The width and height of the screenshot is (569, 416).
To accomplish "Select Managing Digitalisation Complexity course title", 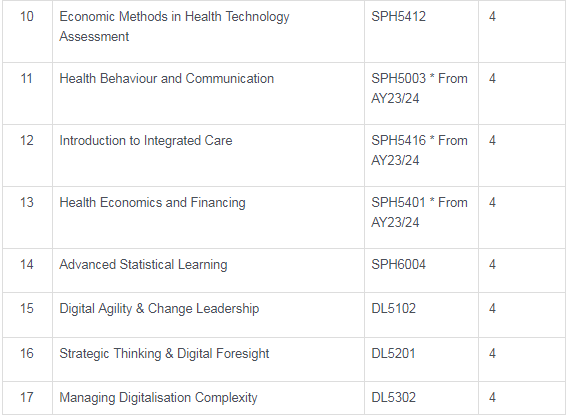I will point(158,397).
